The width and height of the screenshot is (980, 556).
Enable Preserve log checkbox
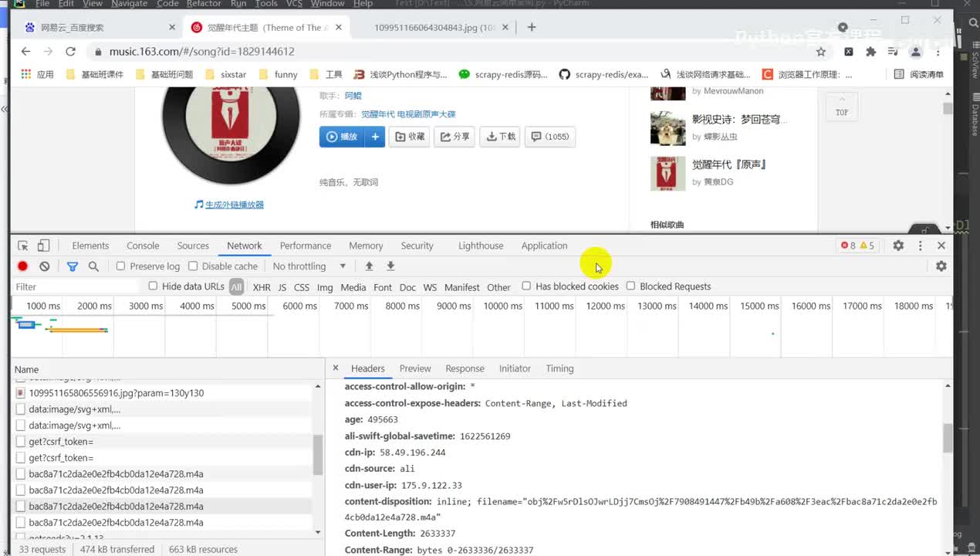click(120, 266)
